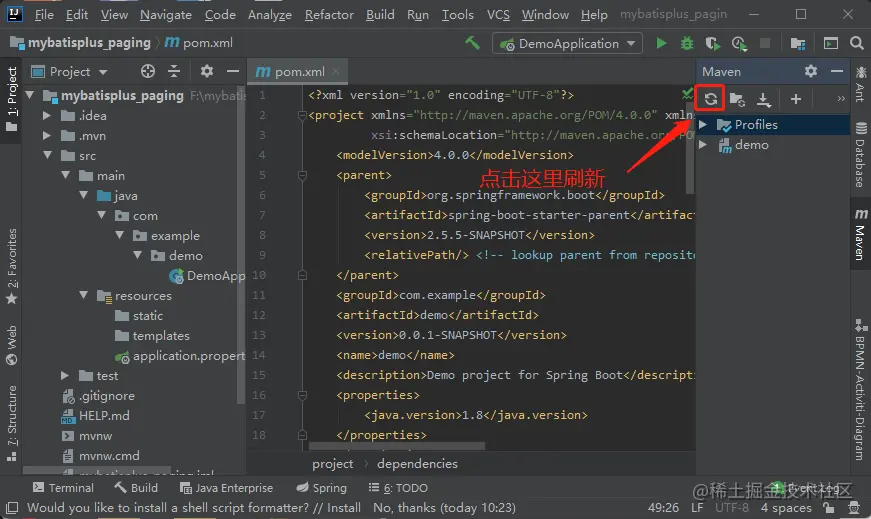Add Maven project plus icon

[795, 99]
